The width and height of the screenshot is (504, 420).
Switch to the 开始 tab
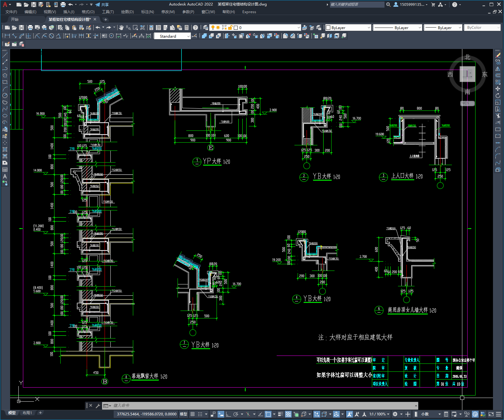pyautogui.click(x=15, y=19)
